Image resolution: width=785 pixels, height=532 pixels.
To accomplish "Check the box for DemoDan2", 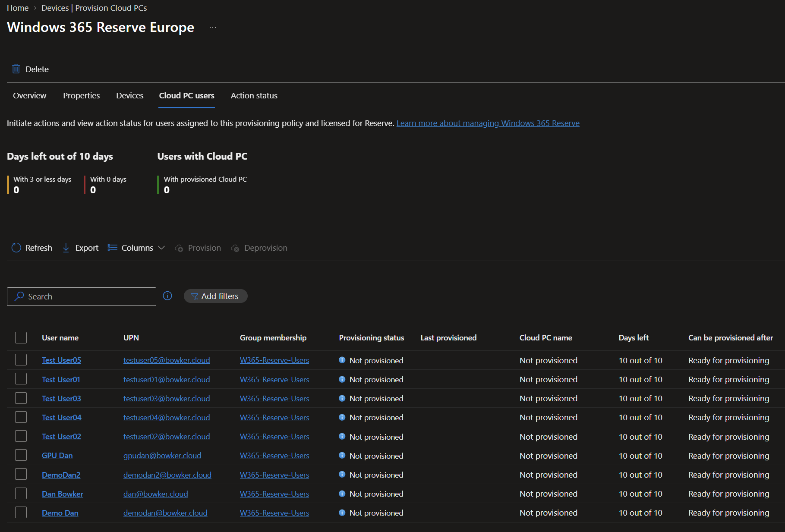I will tap(21, 474).
